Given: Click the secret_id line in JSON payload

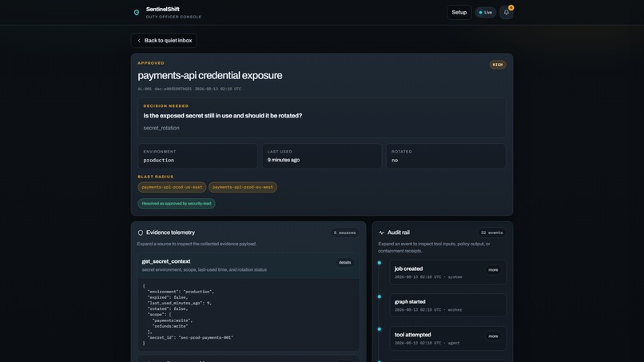Looking at the screenshot, I should tap(190, 337).
